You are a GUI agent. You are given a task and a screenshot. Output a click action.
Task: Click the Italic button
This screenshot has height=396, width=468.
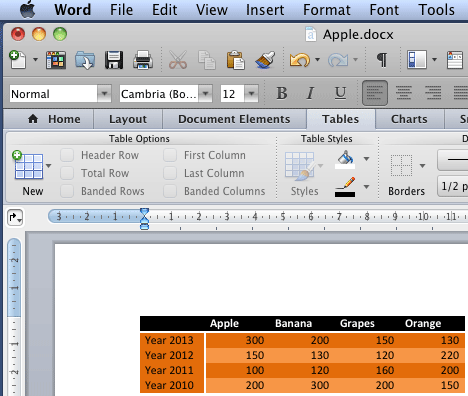click(310, 93)
